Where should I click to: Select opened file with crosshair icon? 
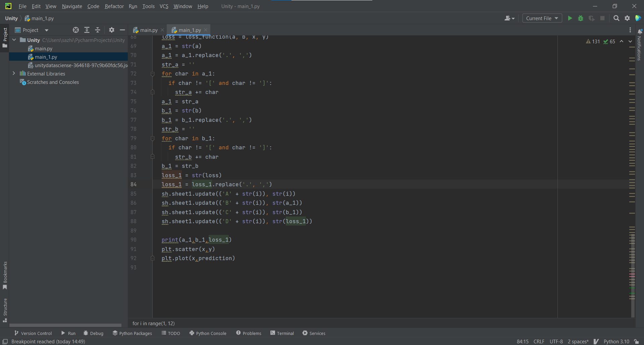click(75, 30)
